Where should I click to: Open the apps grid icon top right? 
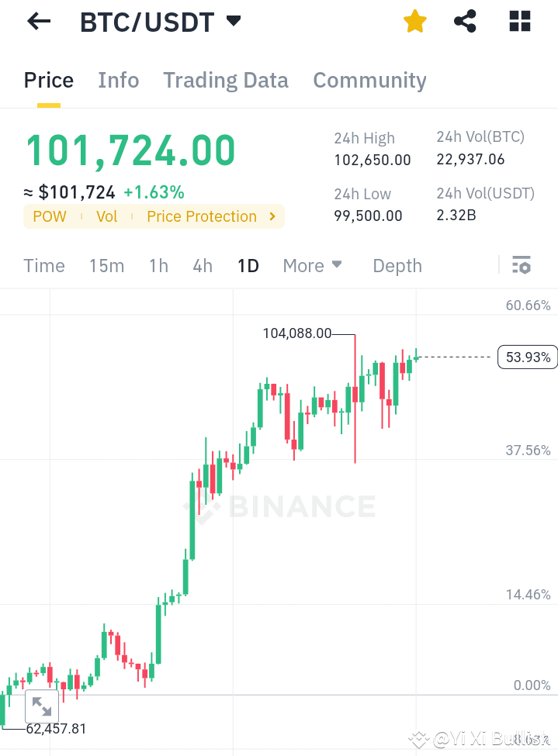[x=518, y=21]
